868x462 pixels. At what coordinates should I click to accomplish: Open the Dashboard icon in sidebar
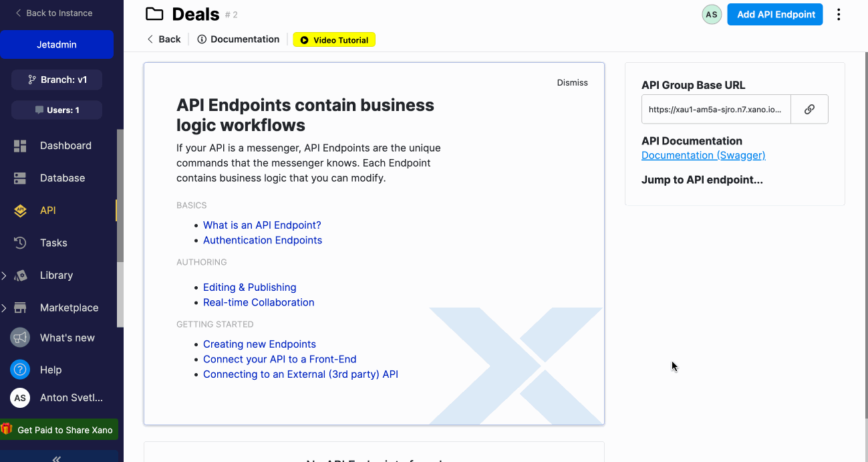coord(20,146)
